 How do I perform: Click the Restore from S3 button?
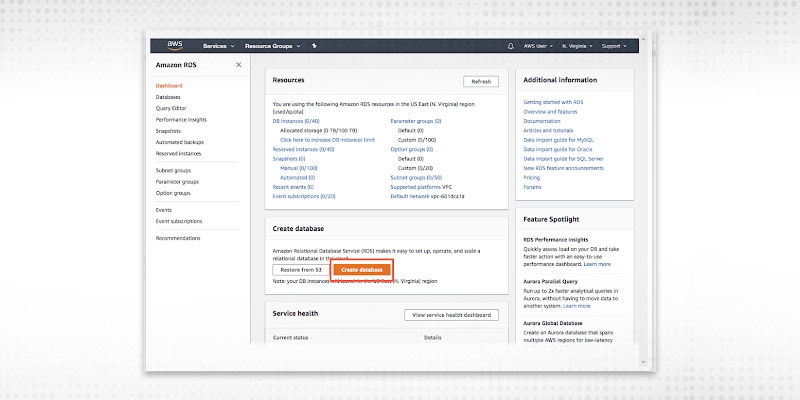[x=301, y=269]
